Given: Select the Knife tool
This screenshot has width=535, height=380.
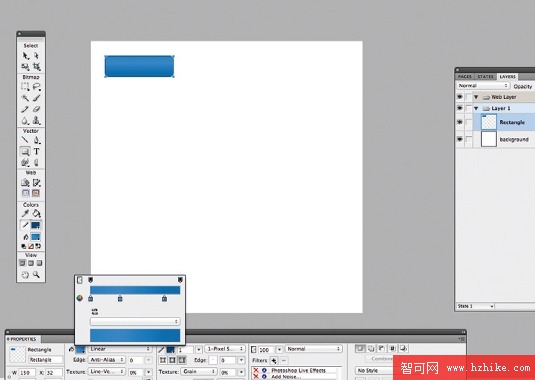Looking at the screenshot, I should click(37, 162).
